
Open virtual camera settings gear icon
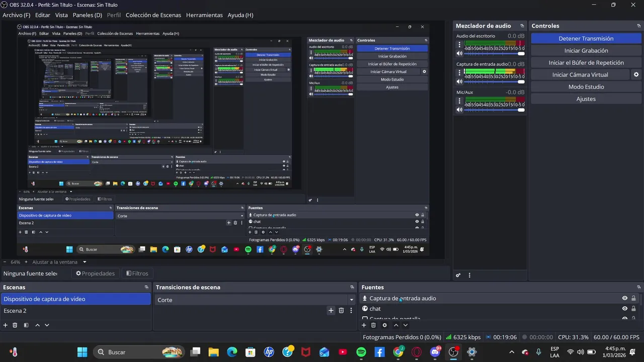click(636, 74)
